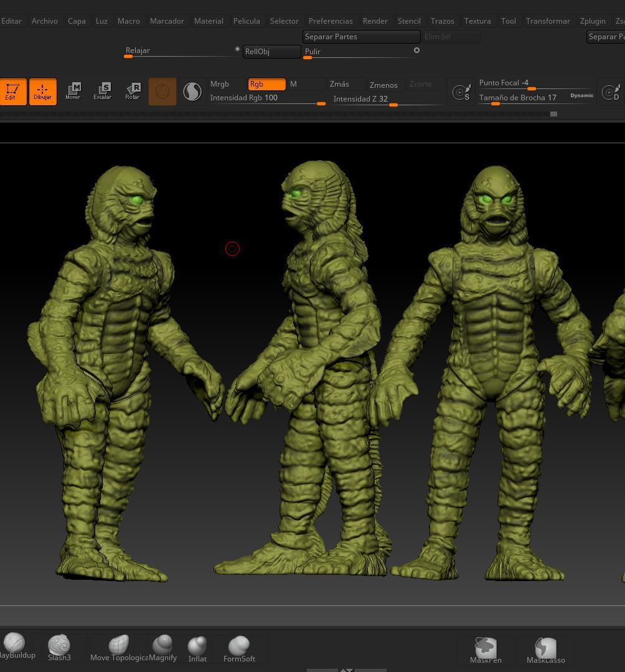Activate Rotar transform mode

133,91
